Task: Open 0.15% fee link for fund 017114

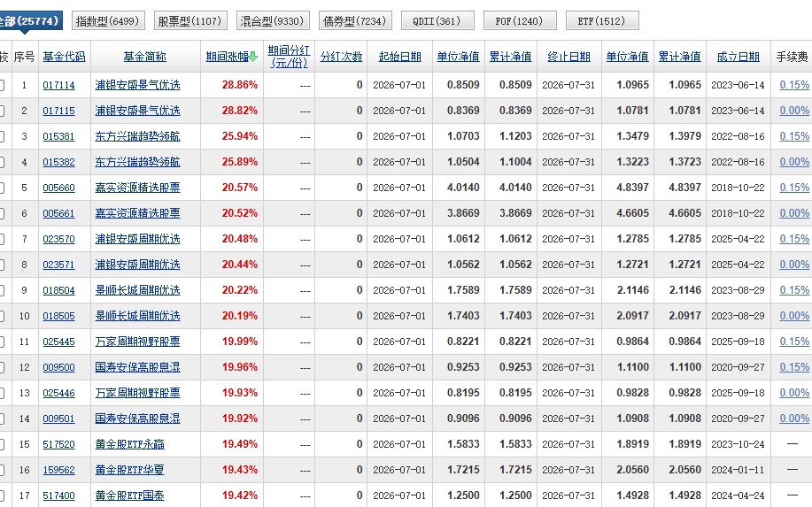Action: click(794, 85)
